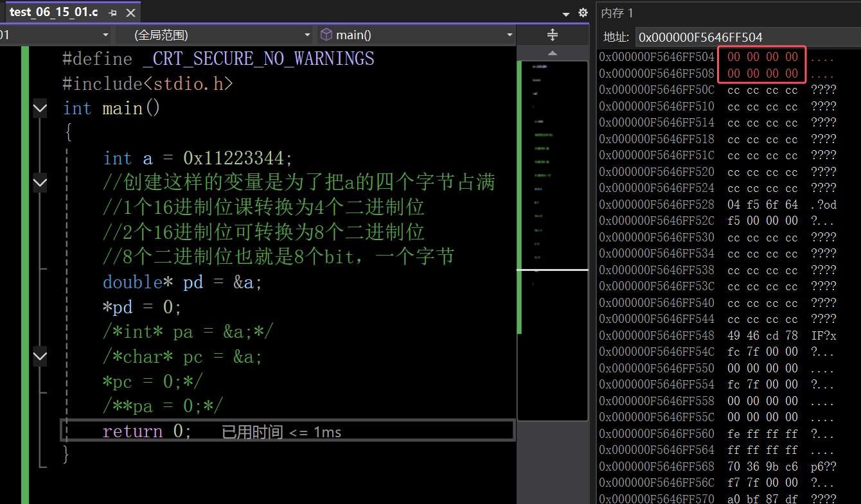This screenshot has width=861, height=504.
Task: Click bytes f5 00 00 00 in memory
Action: tap(763, 221)
